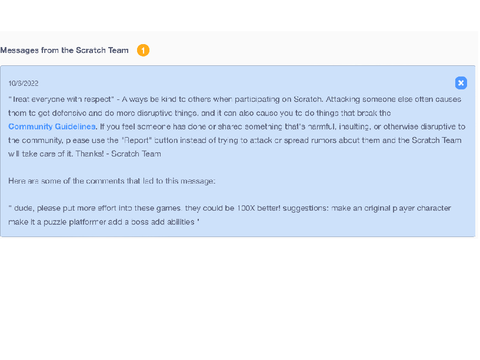
Task: Dismiss the Scratch Team message with the X
Action: coord(461,83)
